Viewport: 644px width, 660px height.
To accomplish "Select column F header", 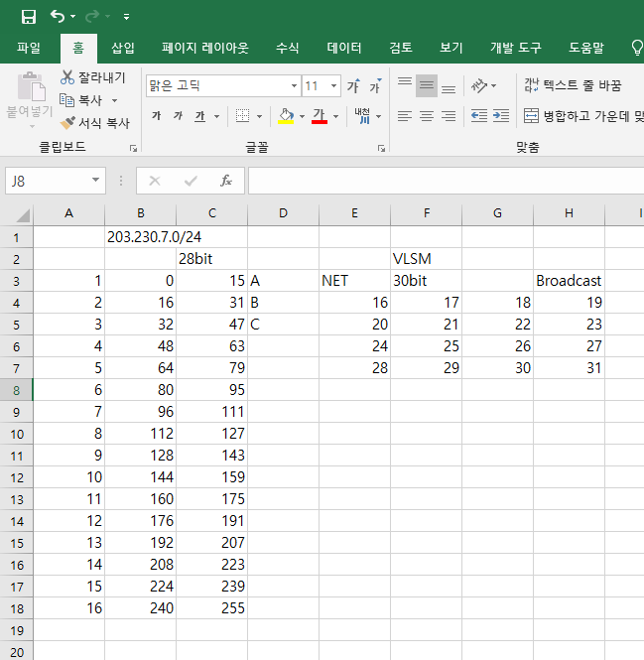I will pyautogui.click(x=427, y=213).
